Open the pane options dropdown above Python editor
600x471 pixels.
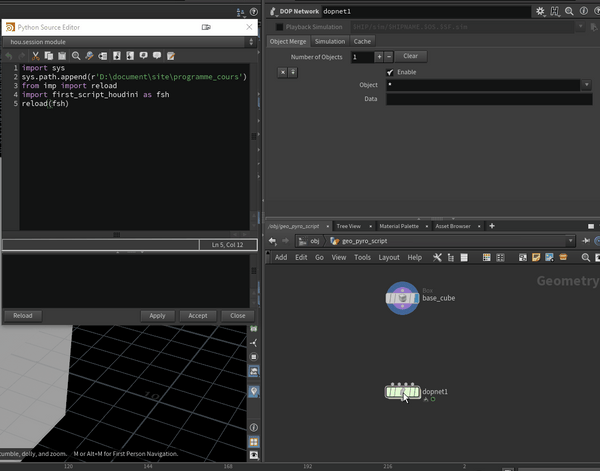point(240,12)
